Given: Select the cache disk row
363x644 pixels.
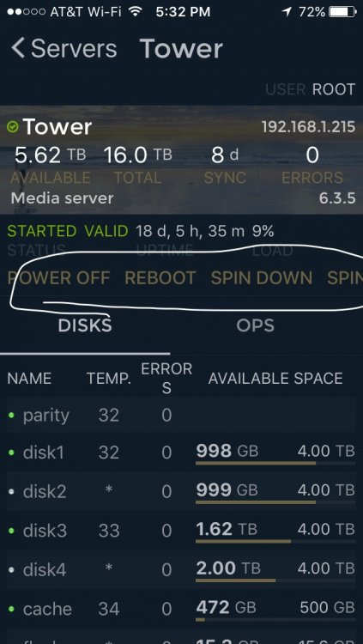Looking at the screenshot, I should 182,609.
